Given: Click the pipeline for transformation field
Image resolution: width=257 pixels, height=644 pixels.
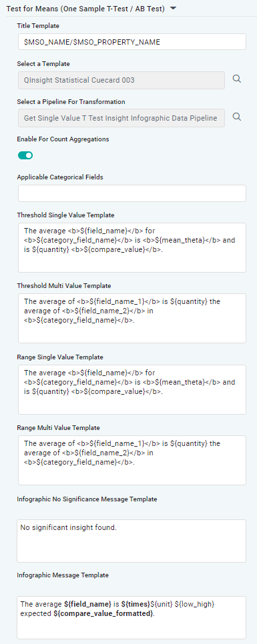Looking at the screenshot, I should click(121, 118).
